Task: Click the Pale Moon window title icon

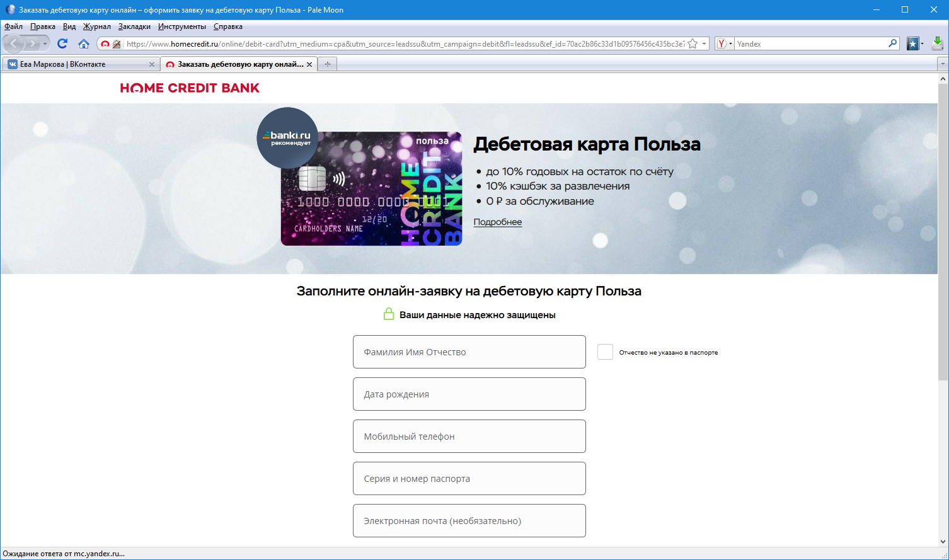Action: point(10,9)
